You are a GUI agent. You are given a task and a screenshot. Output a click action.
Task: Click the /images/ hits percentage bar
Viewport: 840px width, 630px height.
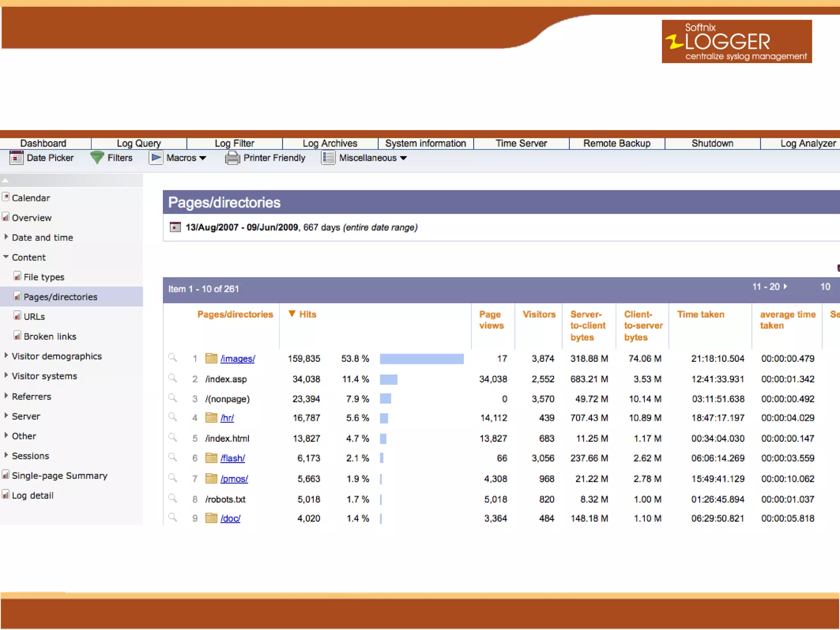click(x=421, y=359)
